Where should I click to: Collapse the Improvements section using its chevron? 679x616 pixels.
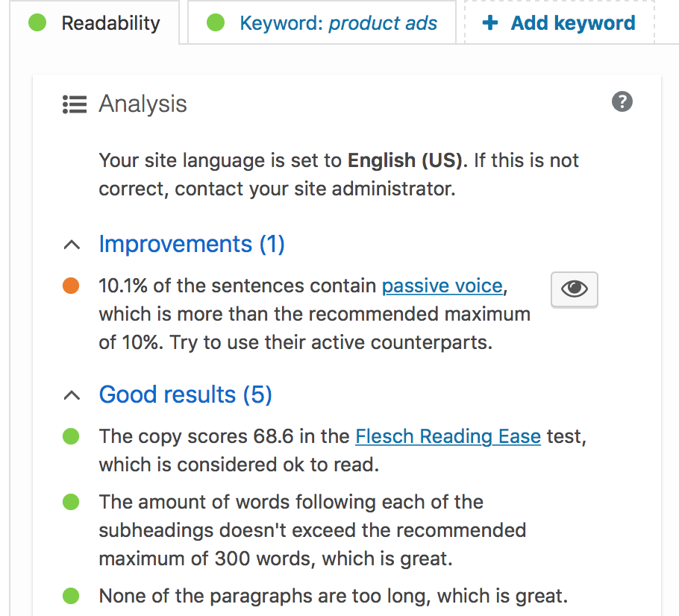tap(72, 245)
